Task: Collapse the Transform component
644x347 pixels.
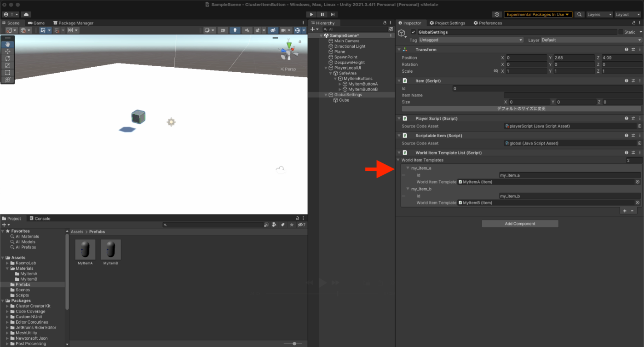Action: [x=398, y=50]
